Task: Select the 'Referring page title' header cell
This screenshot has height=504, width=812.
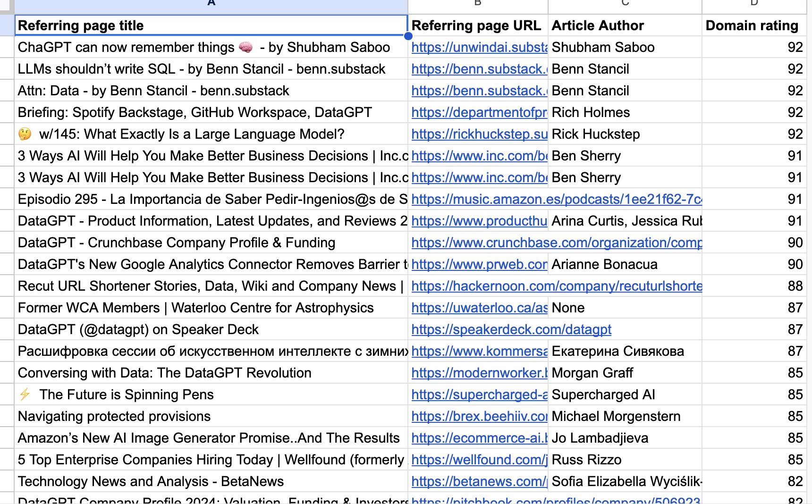Action: (211, 25)
